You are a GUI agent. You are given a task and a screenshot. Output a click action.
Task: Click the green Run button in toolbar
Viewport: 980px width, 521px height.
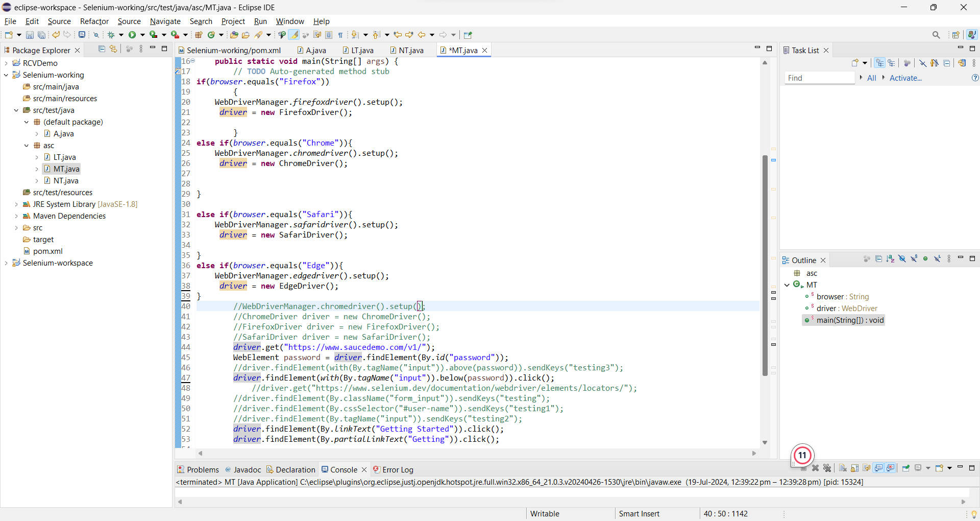pyautogui.click(x=133, y=35)
